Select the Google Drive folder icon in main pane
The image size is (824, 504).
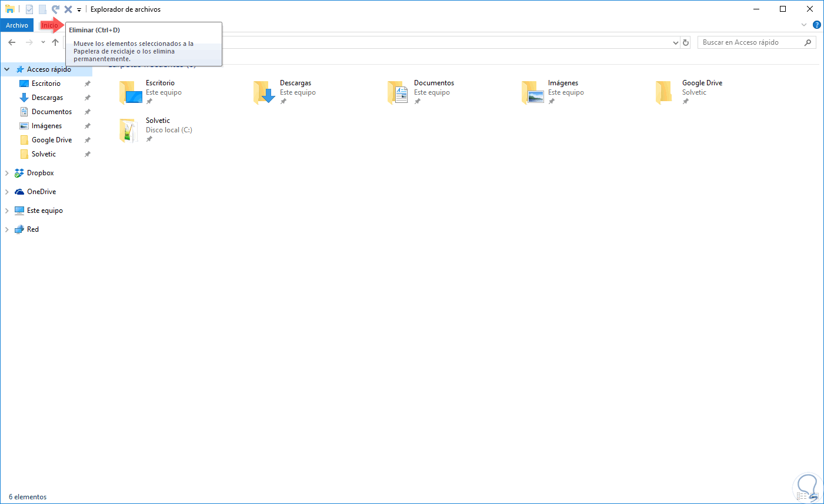pos(664,92)
